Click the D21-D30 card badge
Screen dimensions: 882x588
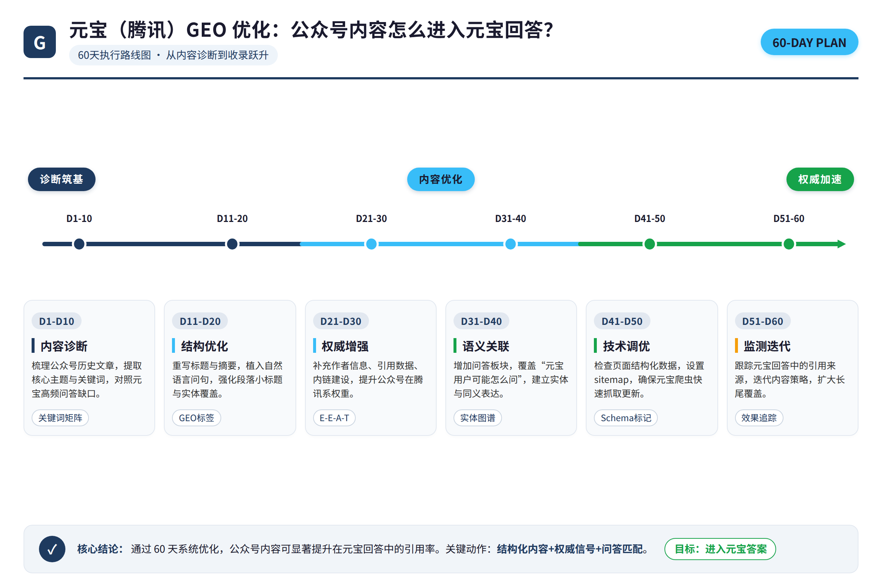pos(341,321)
